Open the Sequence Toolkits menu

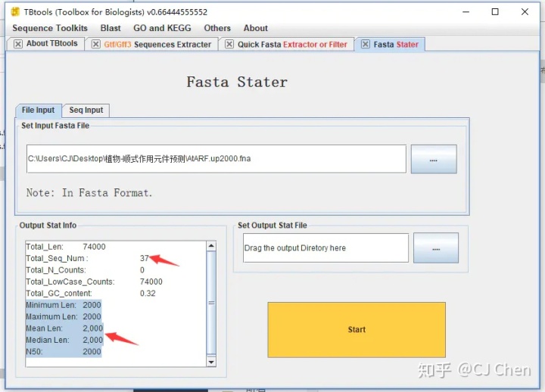(x=50, y=28)
